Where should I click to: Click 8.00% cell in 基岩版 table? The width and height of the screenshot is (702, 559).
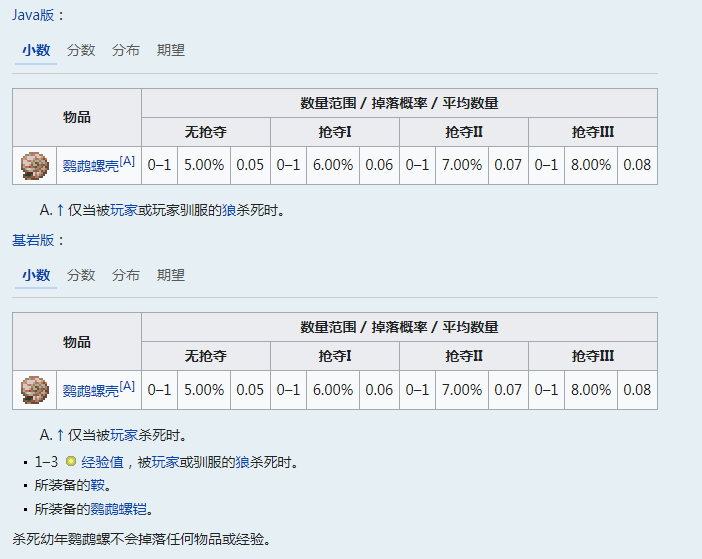pyautogui.click(x=591, y=390)
